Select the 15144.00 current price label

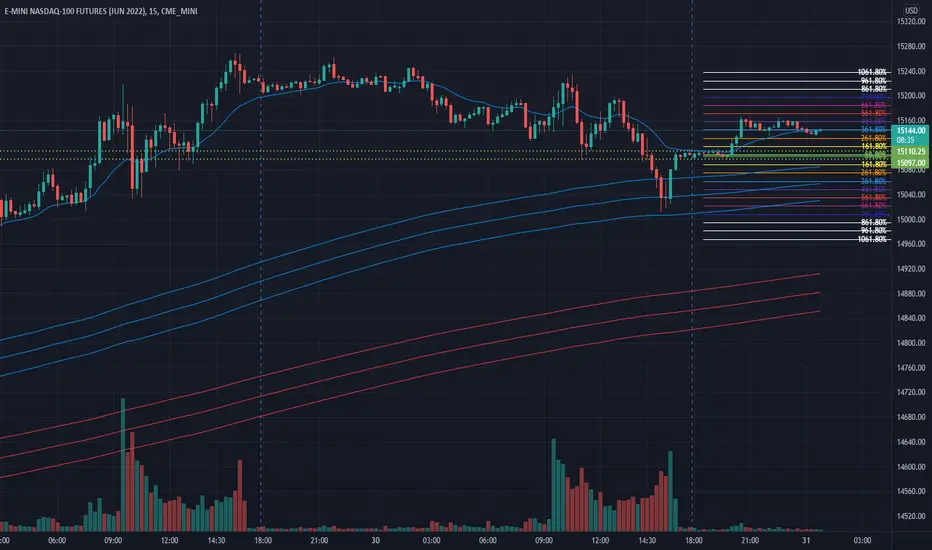[911, 130]
